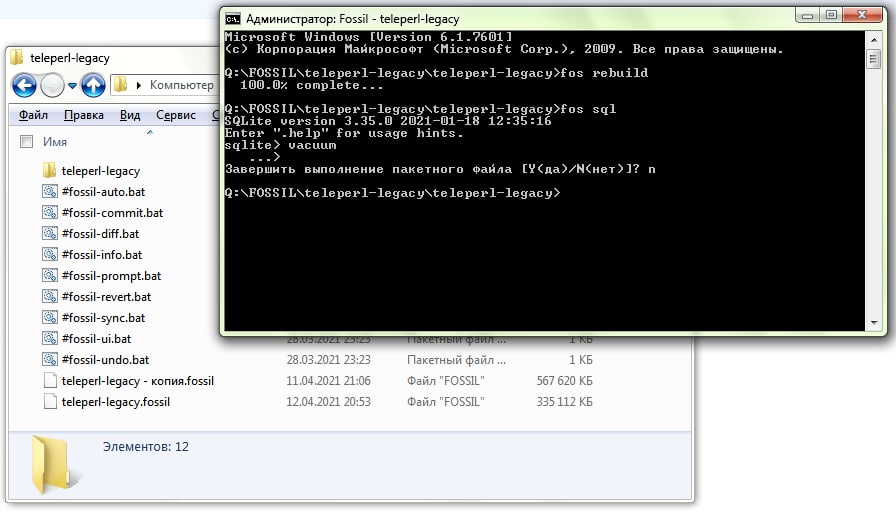Click the #fossil-sync.bat file name
Screen dimensions: 896x512
tap(103, 318)
